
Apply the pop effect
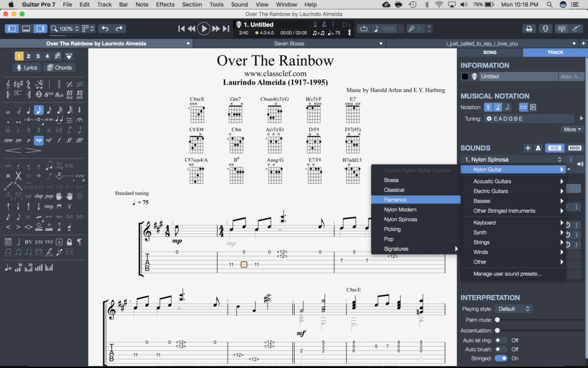[49, 196]
